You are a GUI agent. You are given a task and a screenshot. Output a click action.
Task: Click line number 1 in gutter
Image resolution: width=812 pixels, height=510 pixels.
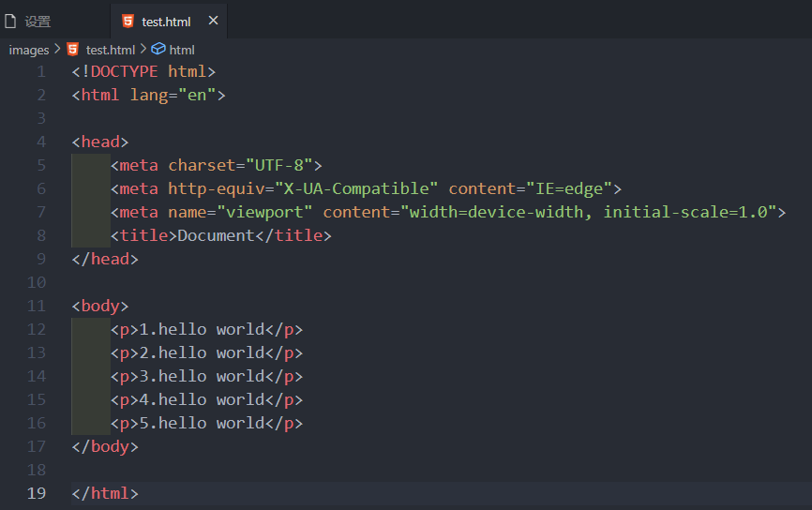41,71
